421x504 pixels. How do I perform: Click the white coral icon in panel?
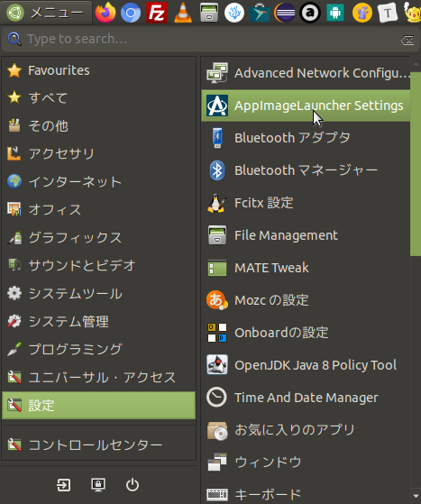(x=234, y=13)
